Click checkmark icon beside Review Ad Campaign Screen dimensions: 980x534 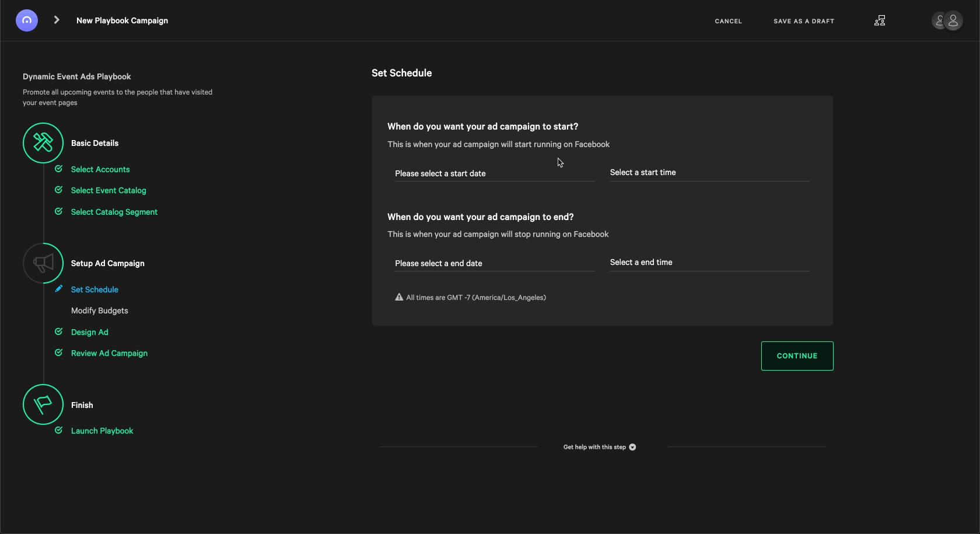58,352
